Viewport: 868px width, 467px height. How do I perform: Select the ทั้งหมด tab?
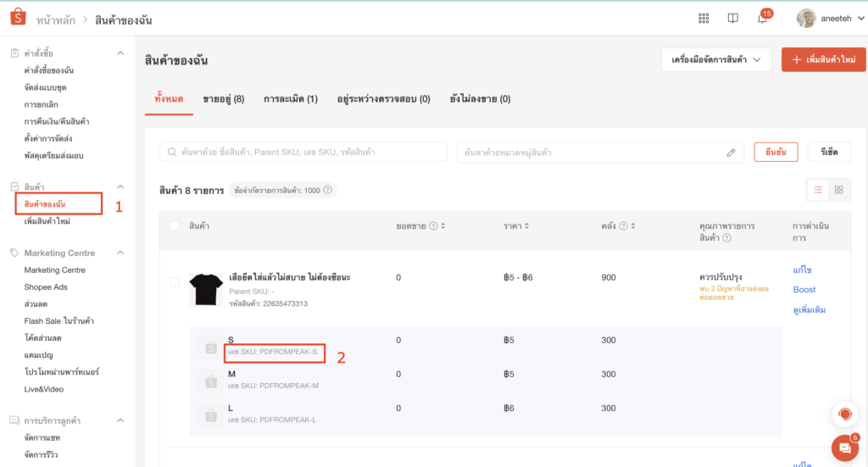point(169,99)
